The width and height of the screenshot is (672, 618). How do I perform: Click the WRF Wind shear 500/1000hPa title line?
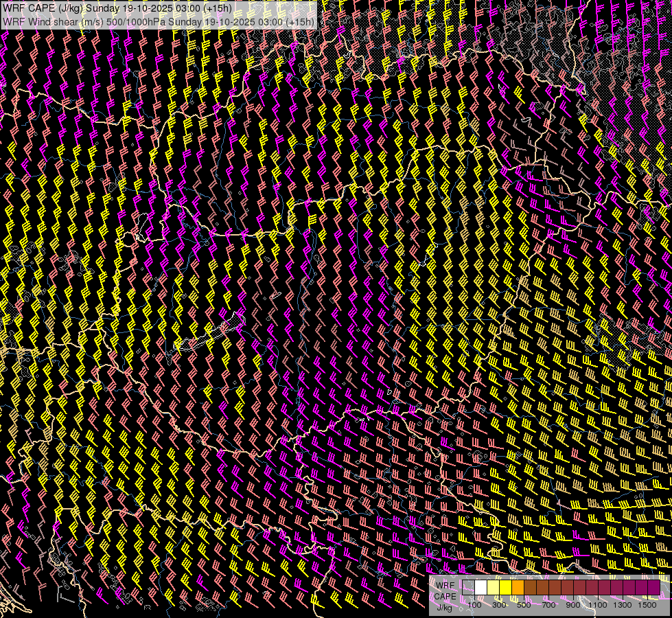159,21
